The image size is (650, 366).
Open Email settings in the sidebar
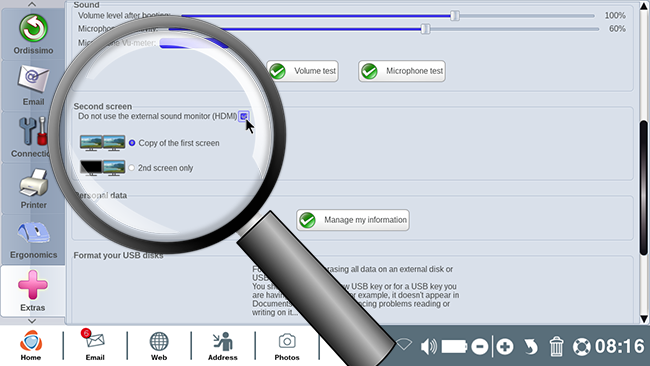(33, 85)
